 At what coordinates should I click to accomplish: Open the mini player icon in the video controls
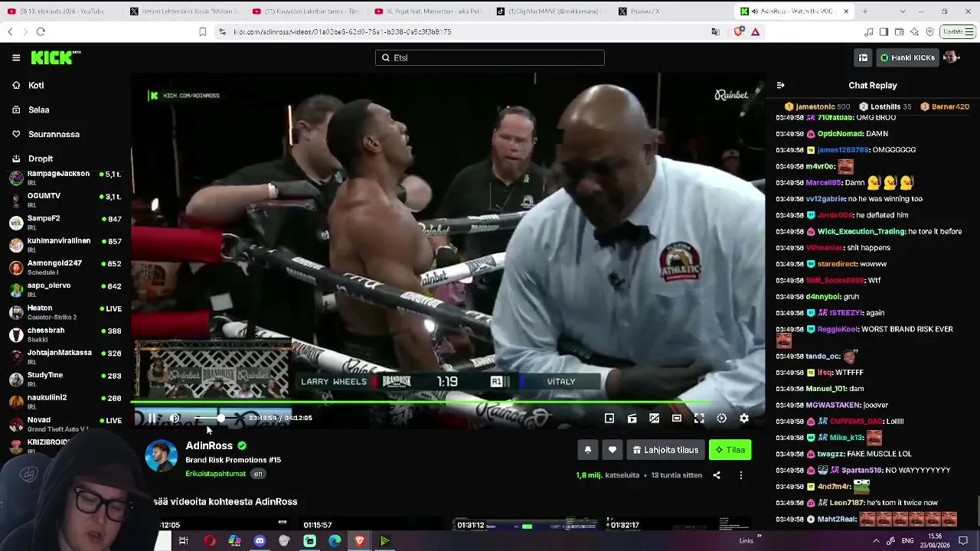(x=609, y=418)
